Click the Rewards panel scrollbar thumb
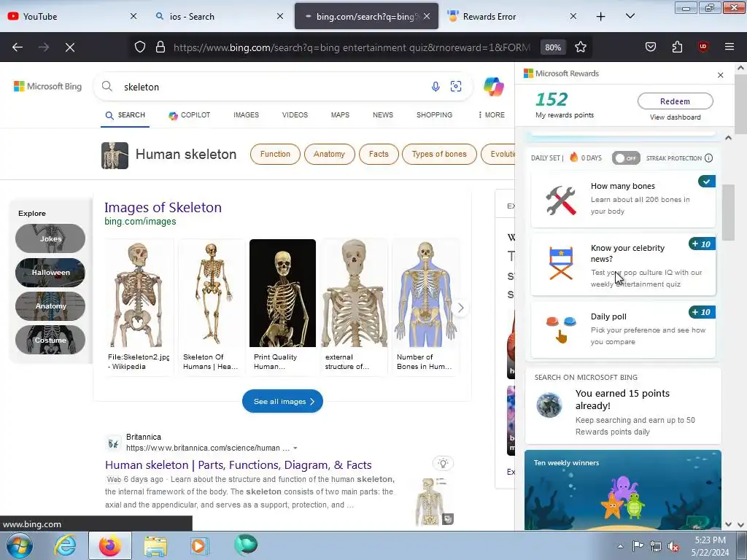The width and height of the screenshot is (747, 560). [x=728, y=212]
